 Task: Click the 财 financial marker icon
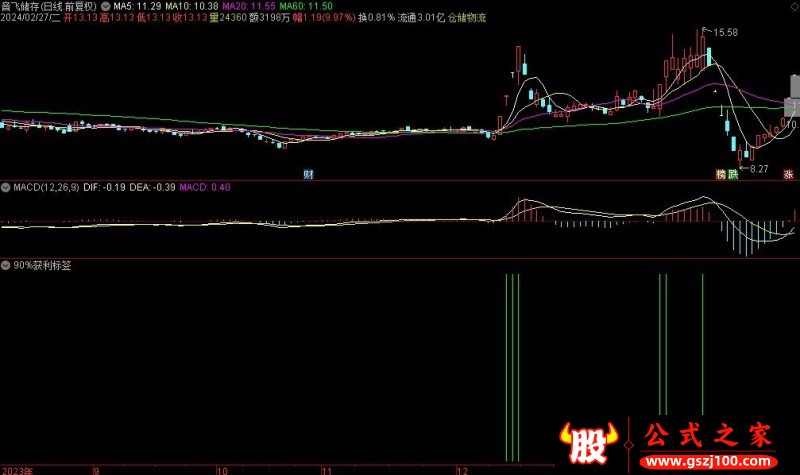tap(309, 174)
